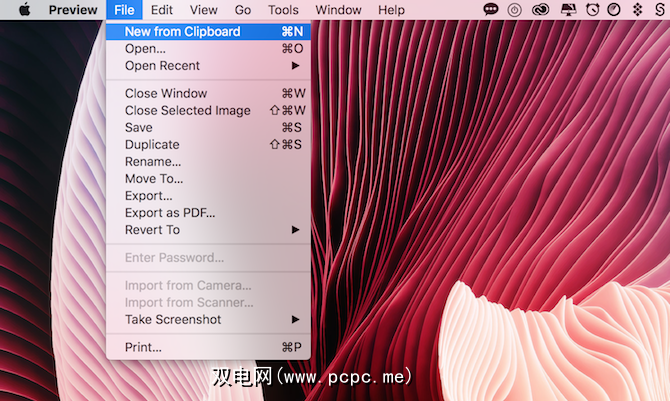The height and width of the screenshot is (401, 670).
Task: Click the display monitor menu bar icon
Action: point(568,9)
